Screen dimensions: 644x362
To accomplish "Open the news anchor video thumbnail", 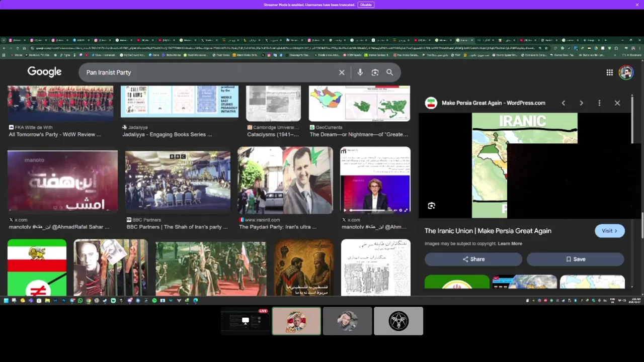I will (x=375, y=180).
